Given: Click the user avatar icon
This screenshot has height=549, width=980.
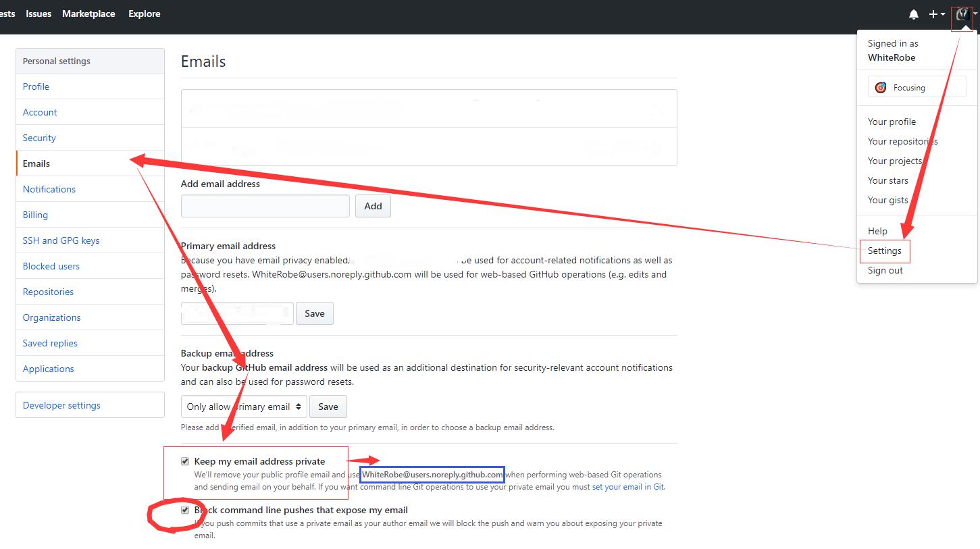Looking at the screenshot, I should [962, 14].
